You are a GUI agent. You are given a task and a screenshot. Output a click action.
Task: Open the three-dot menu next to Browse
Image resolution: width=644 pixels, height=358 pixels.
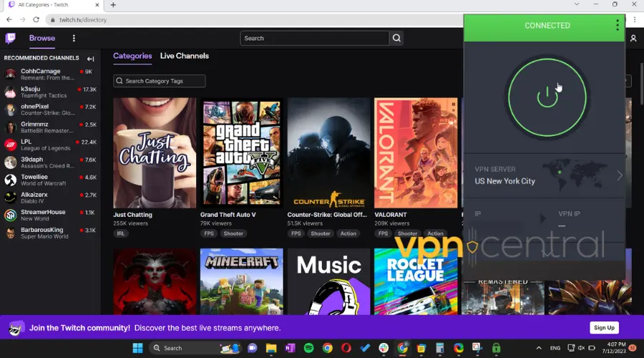[x=74, y=38]
